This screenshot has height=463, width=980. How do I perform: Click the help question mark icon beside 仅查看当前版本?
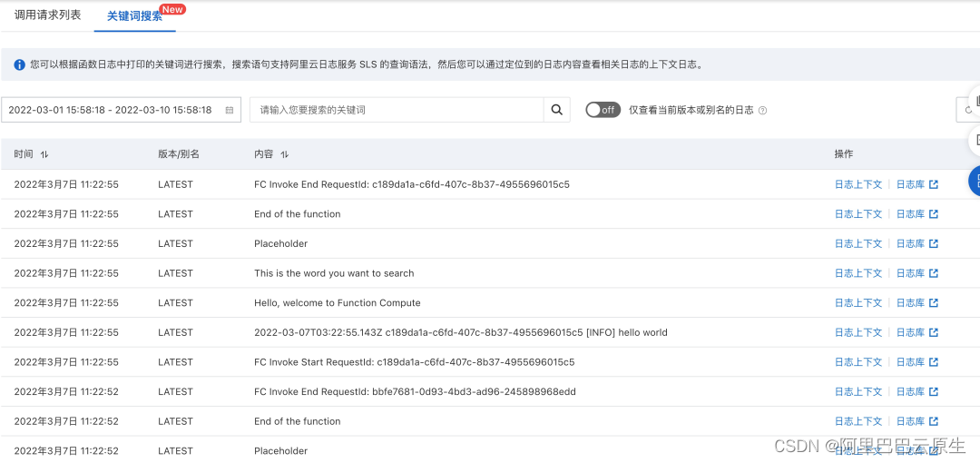click(x=762, y=111)
